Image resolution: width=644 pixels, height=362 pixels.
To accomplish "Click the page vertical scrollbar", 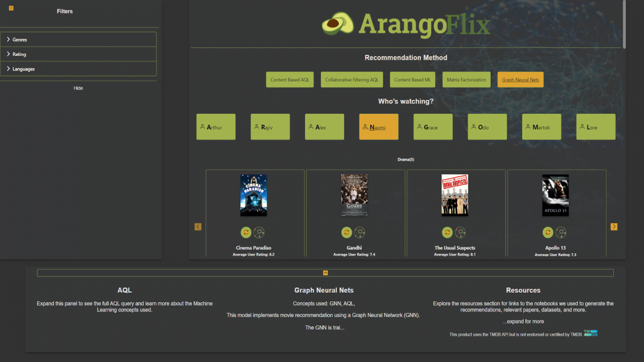I will click(624, 25).
